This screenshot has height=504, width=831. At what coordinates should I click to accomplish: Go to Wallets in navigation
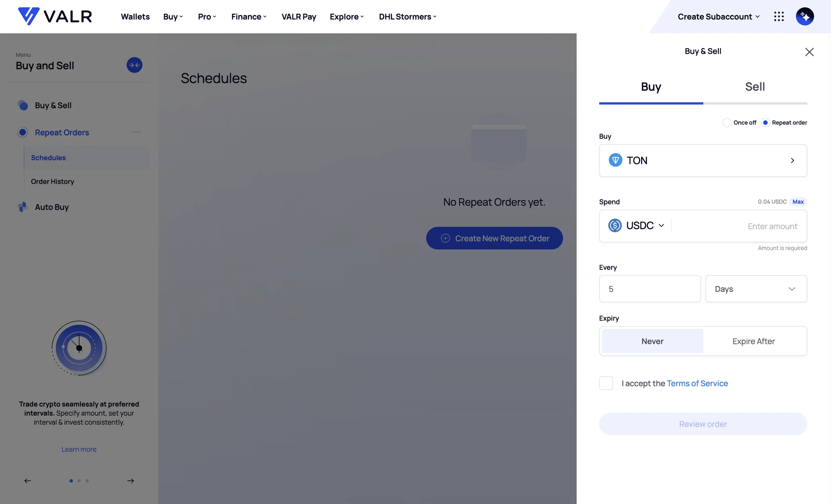tap(135, 17)
